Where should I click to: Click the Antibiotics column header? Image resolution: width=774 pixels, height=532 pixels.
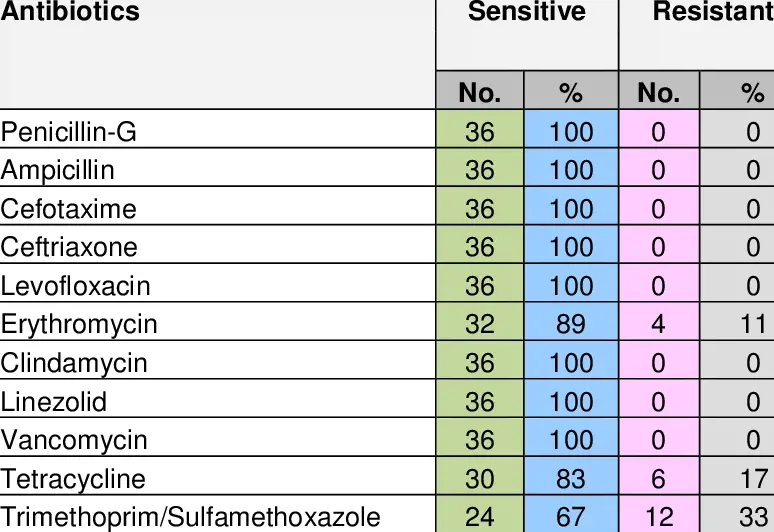[70, 13]
